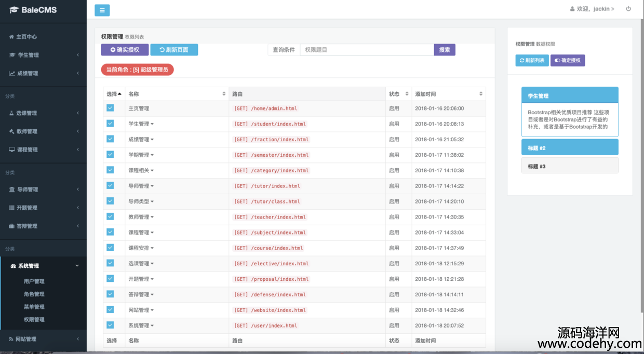Viewport: 644px width, 354px height.
Task: Open 用户管理 submenu item
Action: [x=34, y=281]
